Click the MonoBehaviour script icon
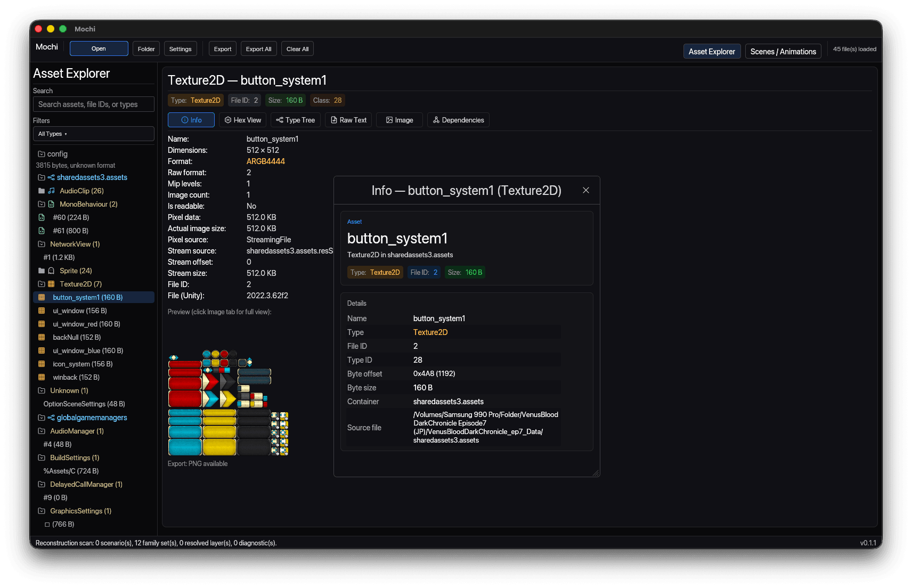912x588 pixels. point(51,204)
